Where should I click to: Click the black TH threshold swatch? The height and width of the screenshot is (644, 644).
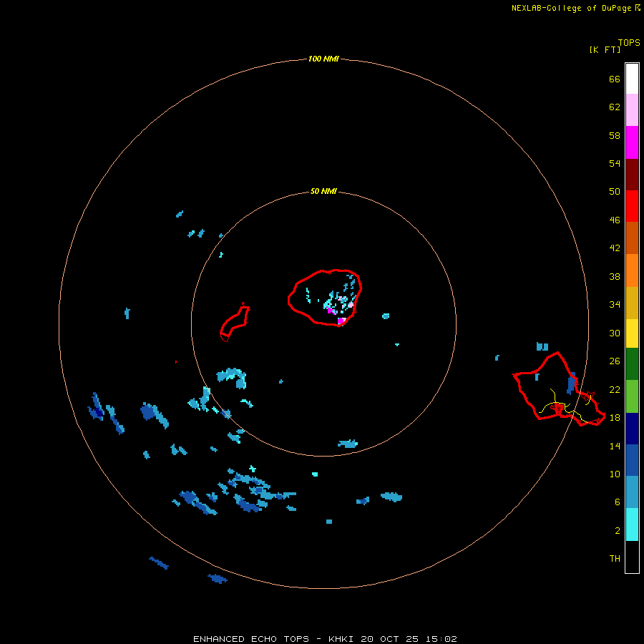(x=632, y=557)
